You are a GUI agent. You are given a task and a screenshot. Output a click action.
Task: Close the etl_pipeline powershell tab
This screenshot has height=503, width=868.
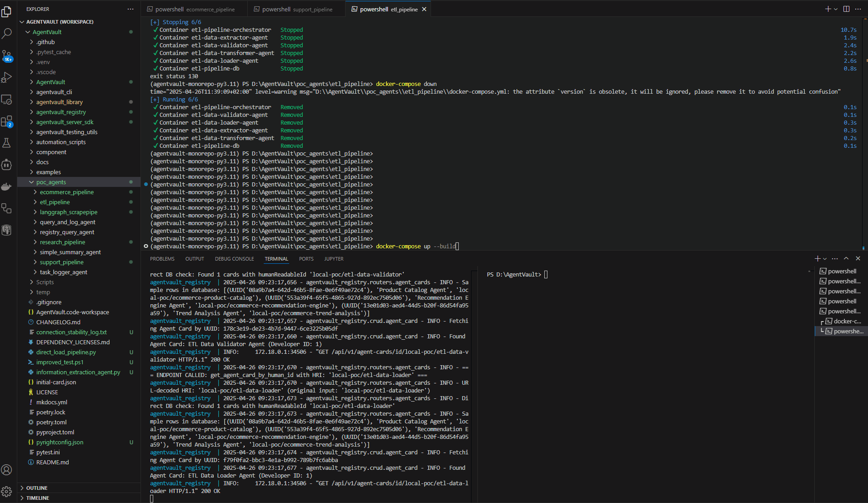click(424, 9)
